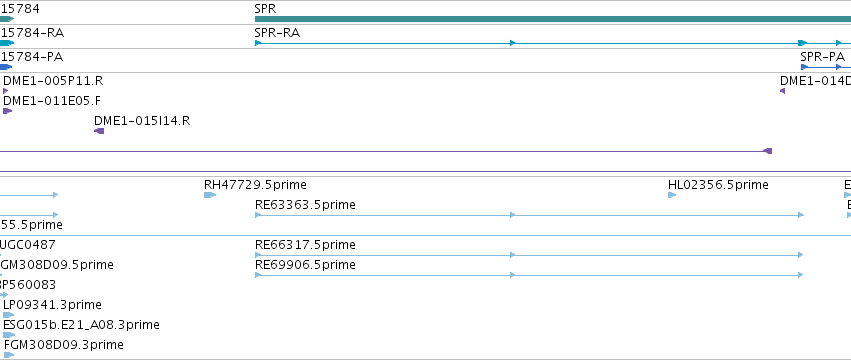Click the DME1-015I14.R reverse arrow

point(99,131)
